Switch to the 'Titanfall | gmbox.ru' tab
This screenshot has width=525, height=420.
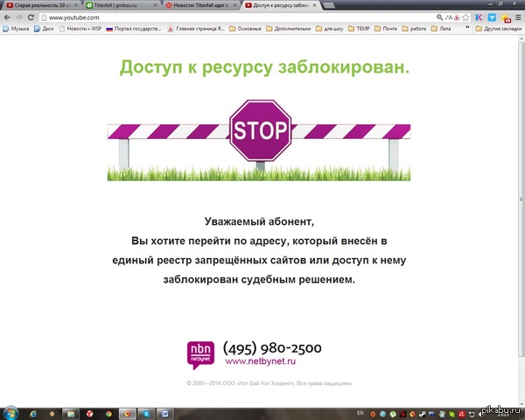click(121, 5)
